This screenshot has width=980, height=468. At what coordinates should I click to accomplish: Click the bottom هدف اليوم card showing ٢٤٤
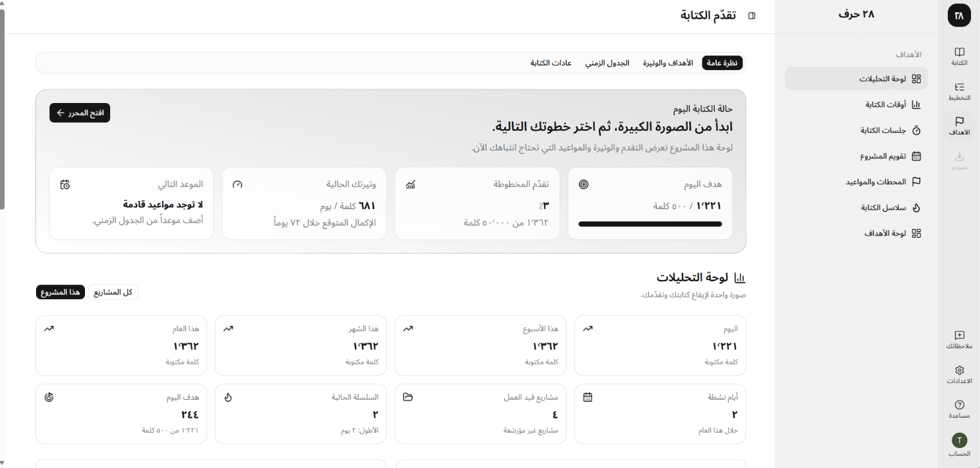click(122, 414)
